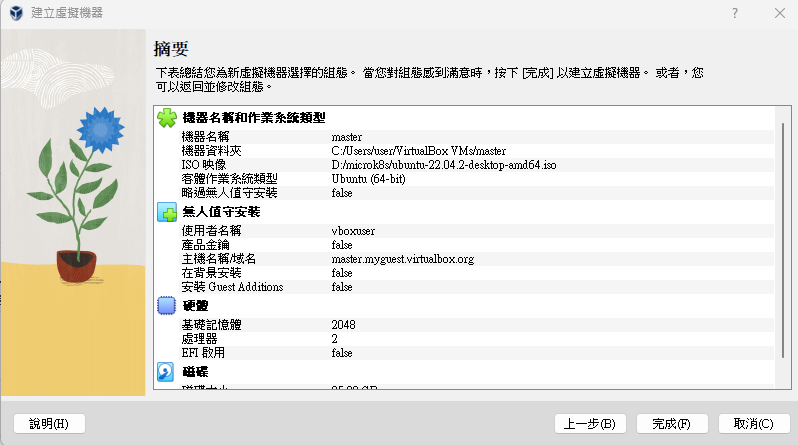Click the machine name value 'master'
798x445 pixels.
[x=347, y=137]
